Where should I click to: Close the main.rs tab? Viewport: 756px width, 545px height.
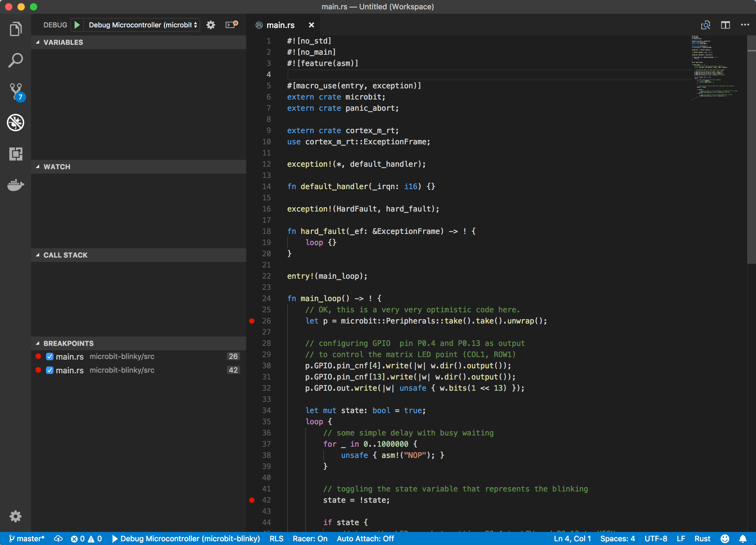[311, 25]
